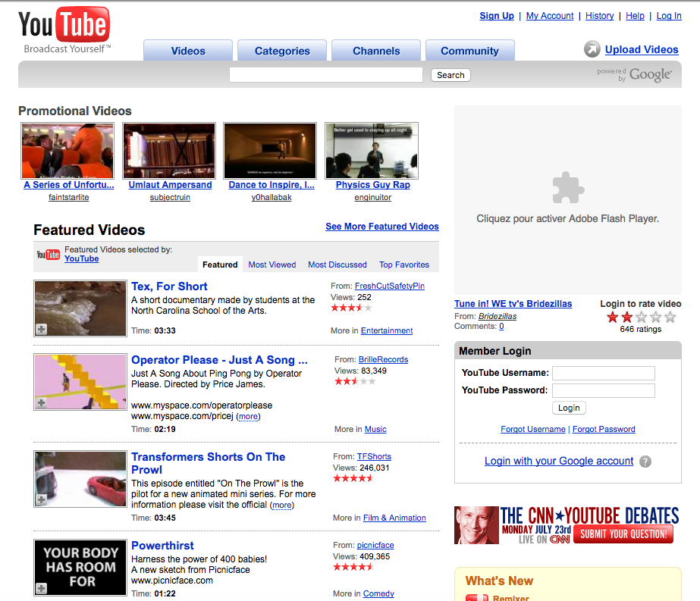
Task: Click the YouTube icon beside Featured Videos selector
Action: pyautogui.click(x=49, y=253)
